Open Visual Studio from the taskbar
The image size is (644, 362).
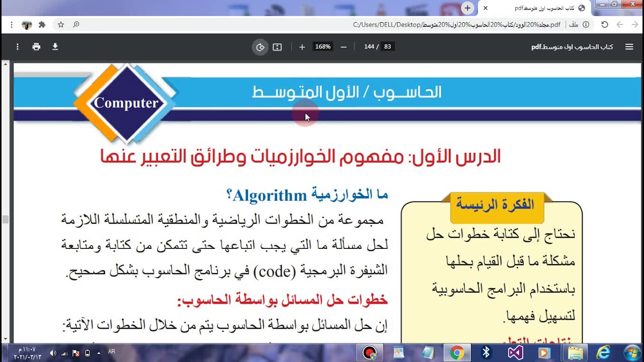(x=516, y=352)
